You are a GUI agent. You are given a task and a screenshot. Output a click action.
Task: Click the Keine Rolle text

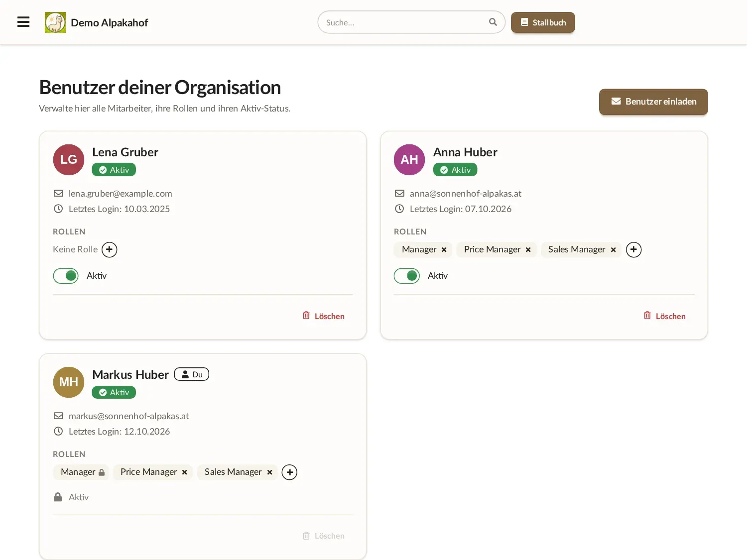click(75, 249)
